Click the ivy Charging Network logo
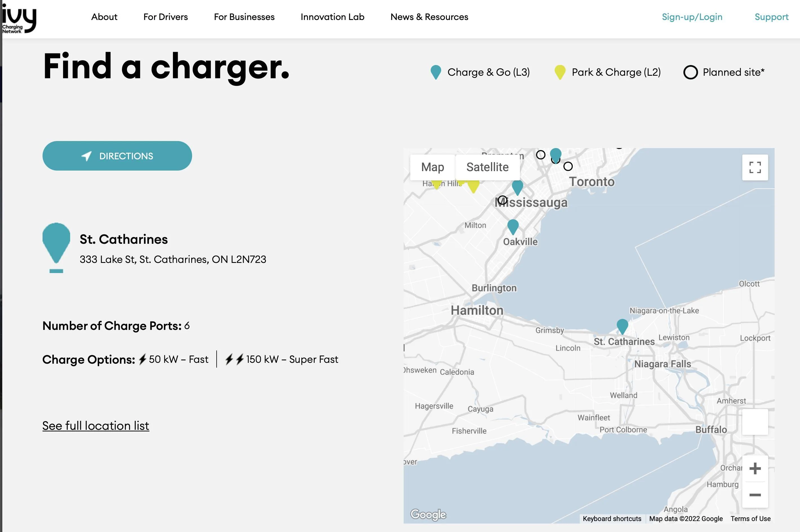Viewport: 800px width, 532px height. point(19,19)
